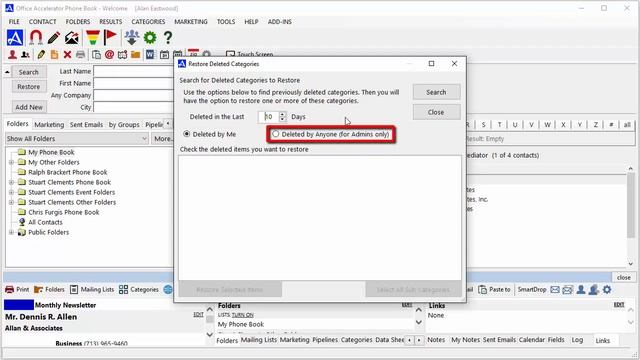Image resolution: width=640 pixels, height=360 pixels.
Task: Click the Add New button
Action: click(29, 107)
